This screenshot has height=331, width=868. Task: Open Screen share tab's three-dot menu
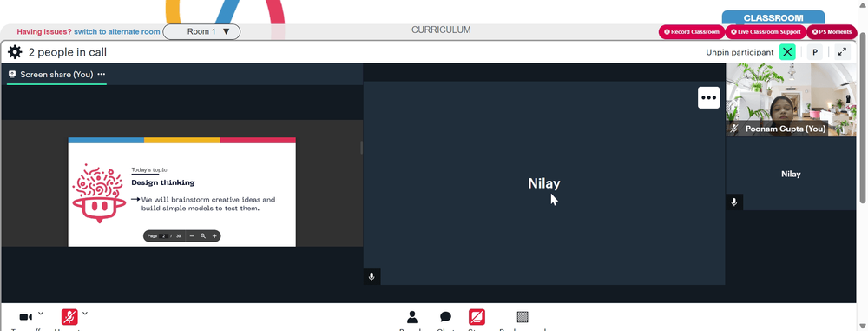pyautogui.click(x=102, y=75)
